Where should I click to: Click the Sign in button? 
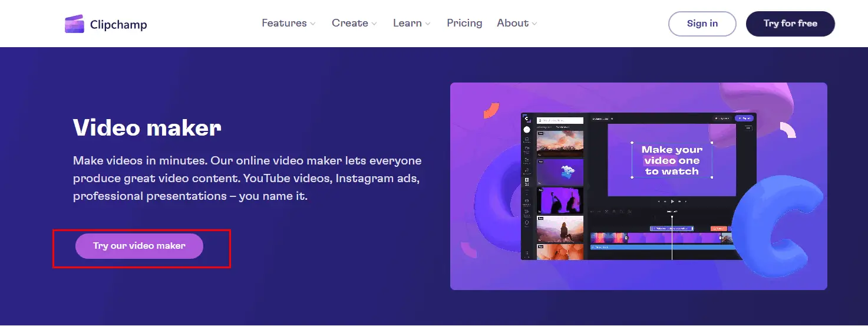(x=702, y=24)
